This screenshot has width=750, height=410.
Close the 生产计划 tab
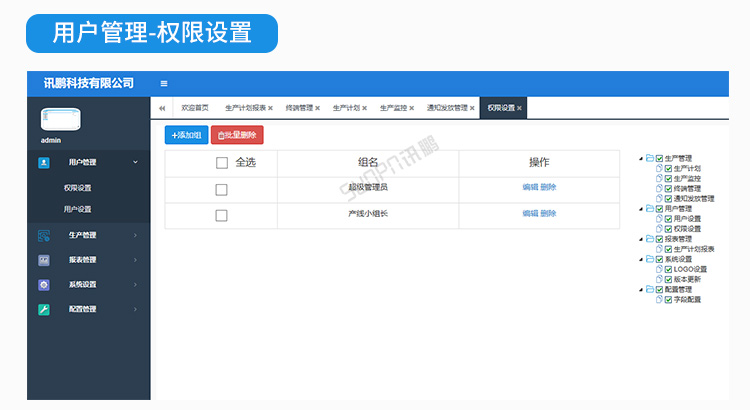364,108
